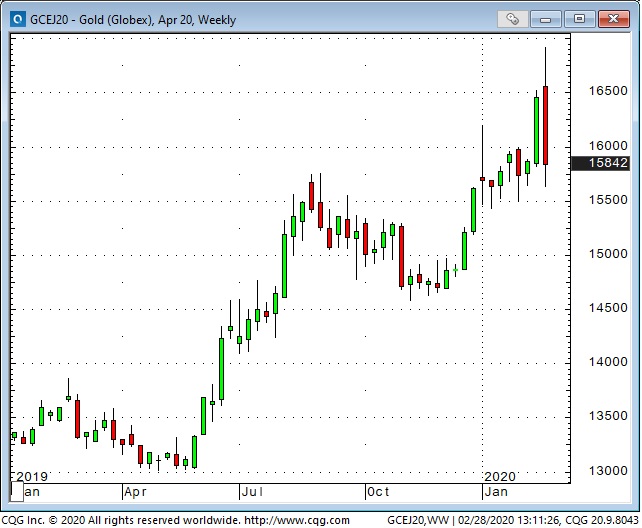
Task: Click the 13500 price axis label
Action: point(608,416)
